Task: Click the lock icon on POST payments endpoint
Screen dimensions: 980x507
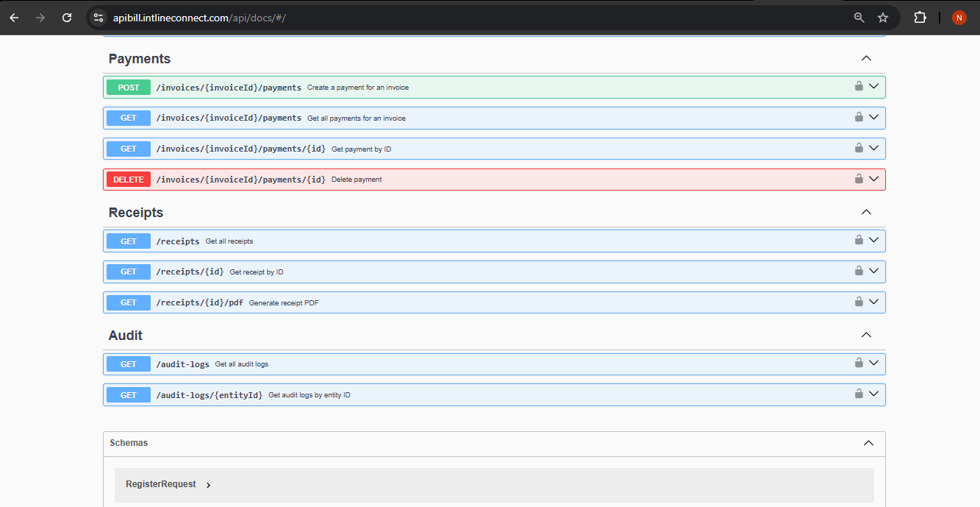Action: click(858, 87)
